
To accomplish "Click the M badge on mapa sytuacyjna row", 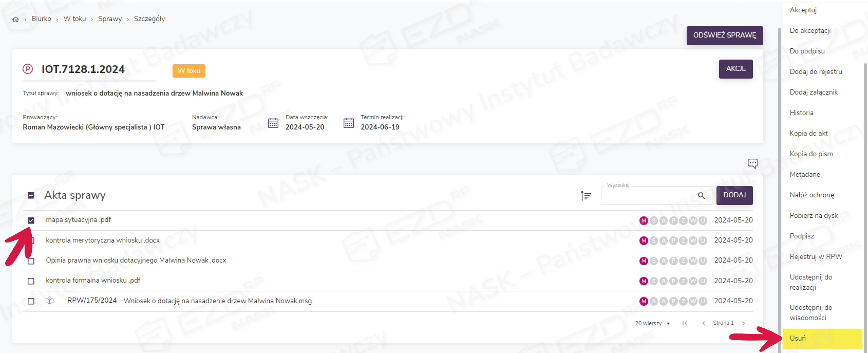I will click(644, 220).
